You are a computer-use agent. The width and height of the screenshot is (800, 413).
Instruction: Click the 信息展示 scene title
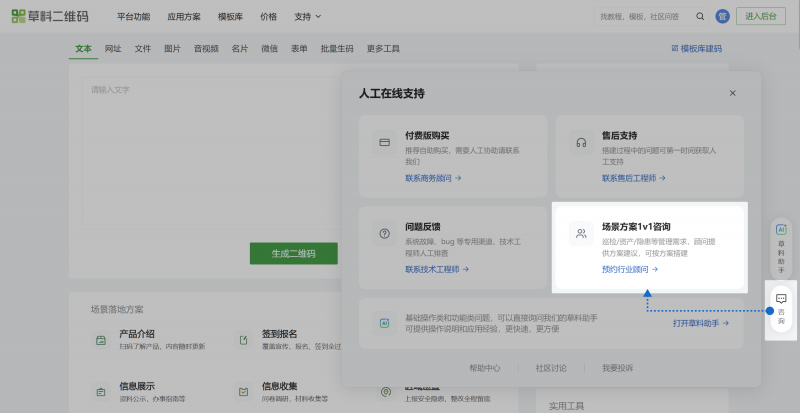[137, 386]
